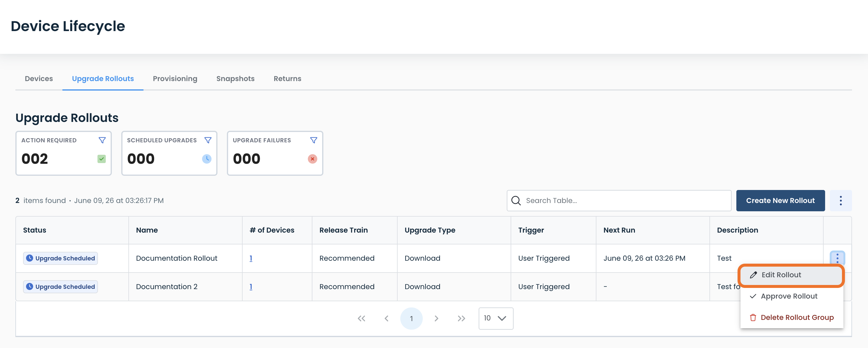868x348 pixels.
Task: Select Delete Rollout Group menu entry
Action: click(791, 317)
